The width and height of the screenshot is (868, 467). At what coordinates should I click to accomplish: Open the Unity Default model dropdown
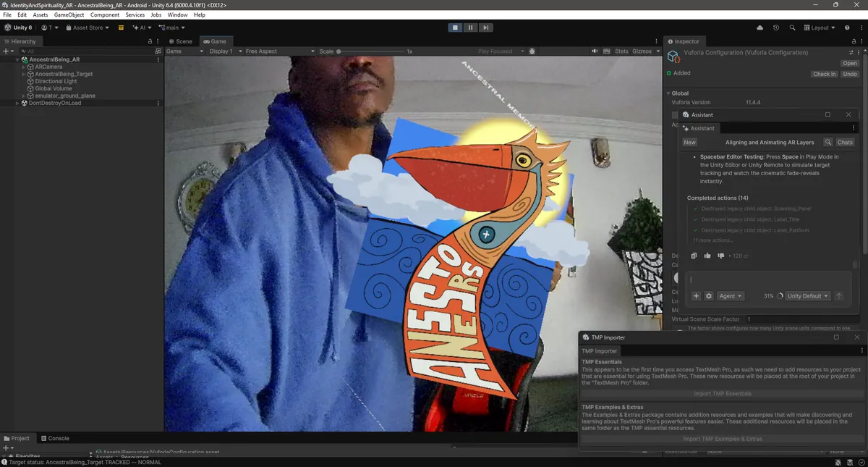click(807, 296)
